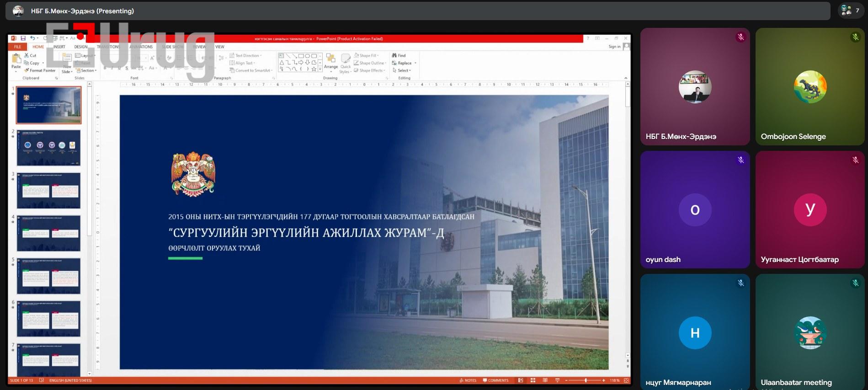The width and height of the screenshot is (868, 390).
Task: Open the Arrange tool in Drawing group
Action: (331, 62)
